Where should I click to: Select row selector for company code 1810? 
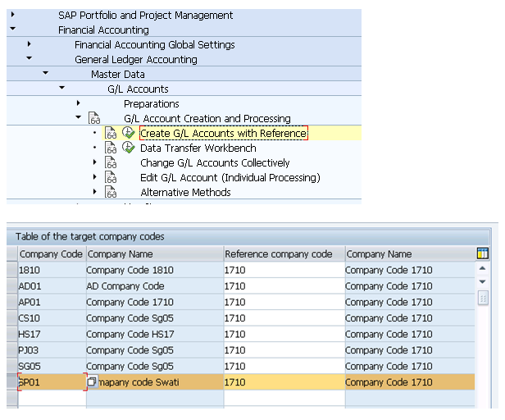pos(12,270)
